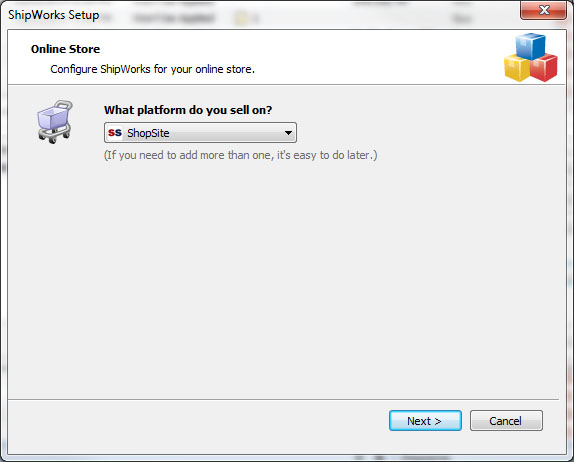574x462 pixels.
Task: Open the ShopSite platform combo box
Action: [200, 133]
